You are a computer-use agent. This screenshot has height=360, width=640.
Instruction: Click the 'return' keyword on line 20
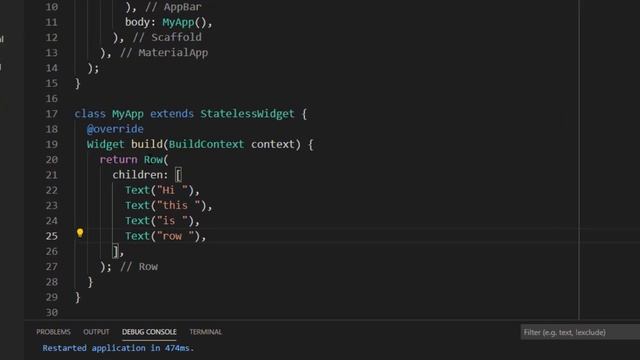pyautogui.click(x=118, y=160)
